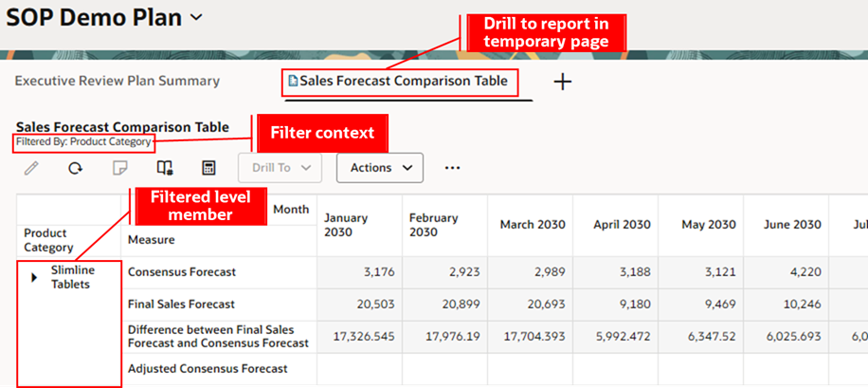Click the 6,347.52 difference cell
This screenshot has height=388, width=868.
(x=701, y=337)
